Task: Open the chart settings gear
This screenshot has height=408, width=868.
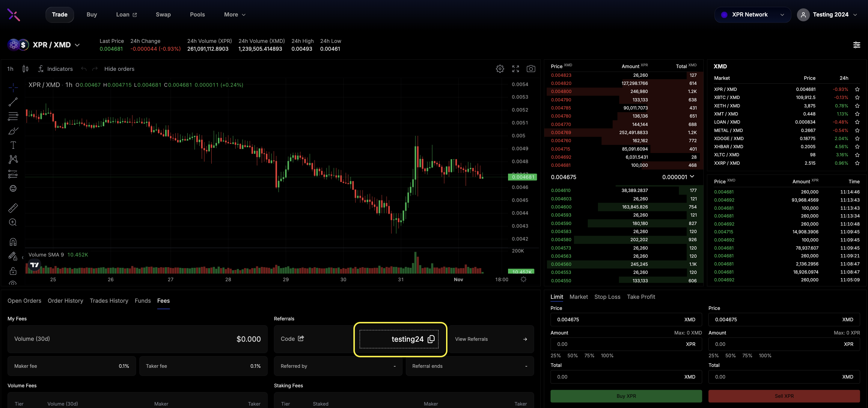Action: (x=500, y=69)
